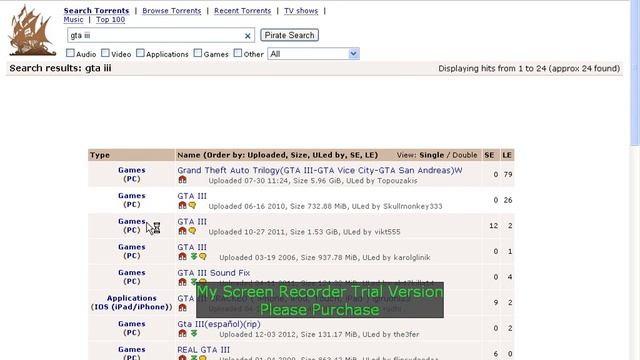Open GTA III title uploaded 03-19 2006
The height and width of the screenshot is (360, 640).
tap(192, 247)
